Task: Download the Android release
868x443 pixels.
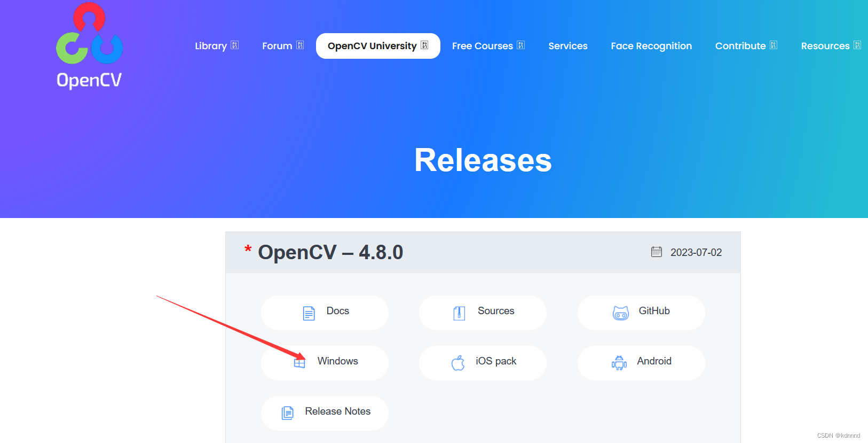Action: pos(641,363)
